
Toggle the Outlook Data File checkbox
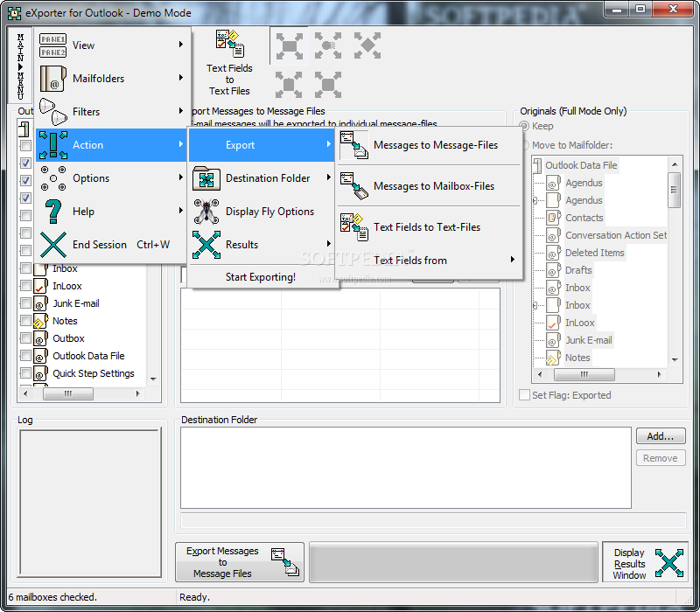click(26, 356)
